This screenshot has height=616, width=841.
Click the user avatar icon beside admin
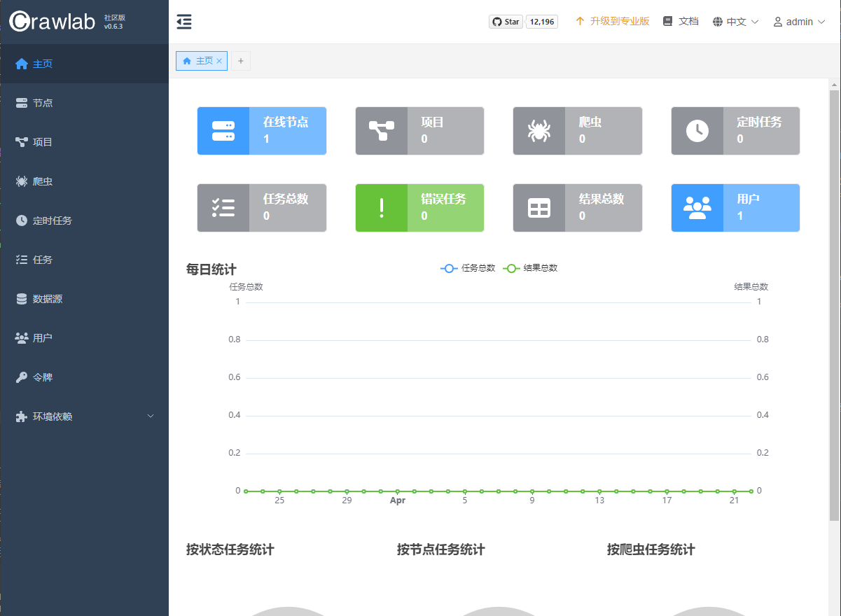click(x=778, y=22)
